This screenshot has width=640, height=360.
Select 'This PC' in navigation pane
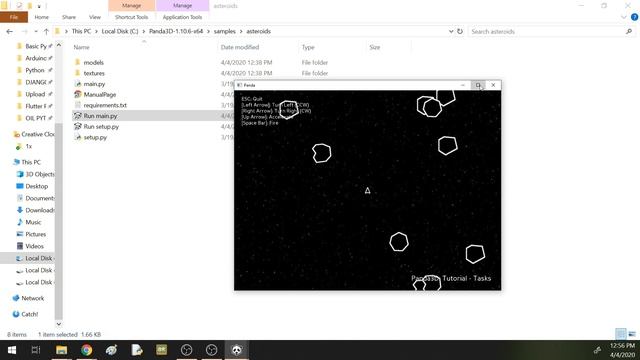click(27, 162)
